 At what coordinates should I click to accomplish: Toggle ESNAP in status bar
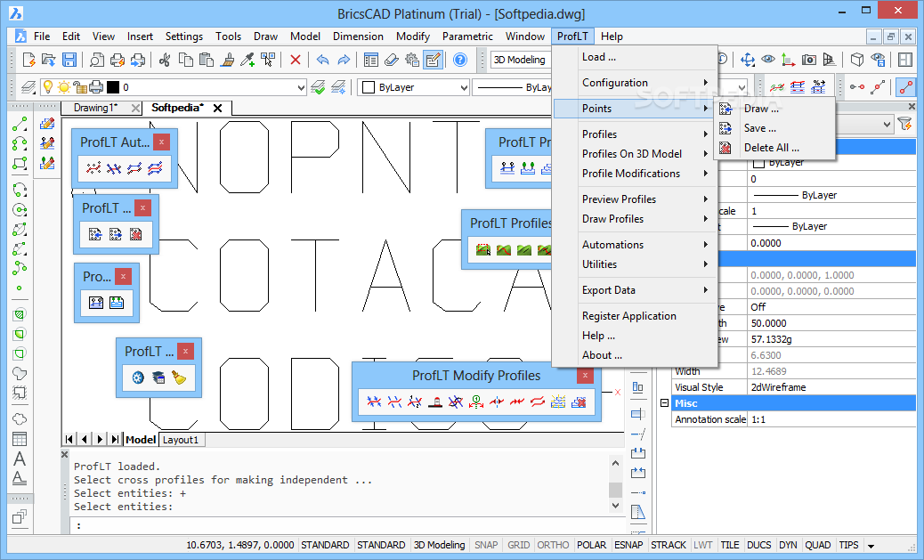coord(628,545)
